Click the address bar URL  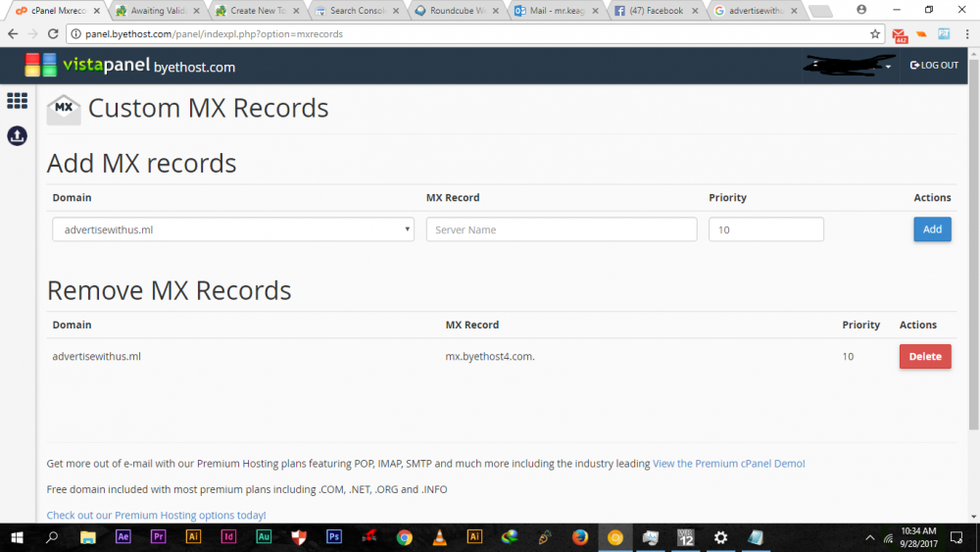[214, 33]
